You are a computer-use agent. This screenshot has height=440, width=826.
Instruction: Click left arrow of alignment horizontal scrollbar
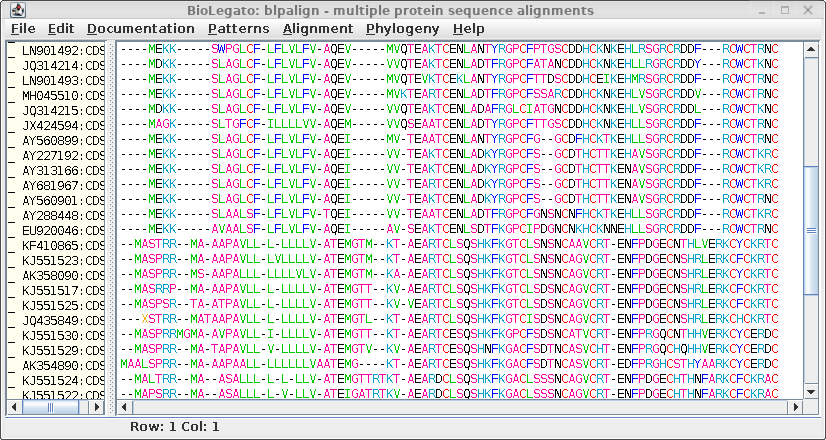(x=124, y=407)
